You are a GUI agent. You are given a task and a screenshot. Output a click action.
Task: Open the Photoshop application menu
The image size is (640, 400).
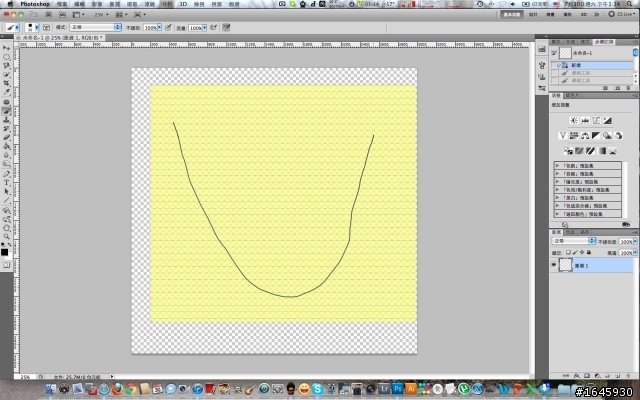point(35,4)
